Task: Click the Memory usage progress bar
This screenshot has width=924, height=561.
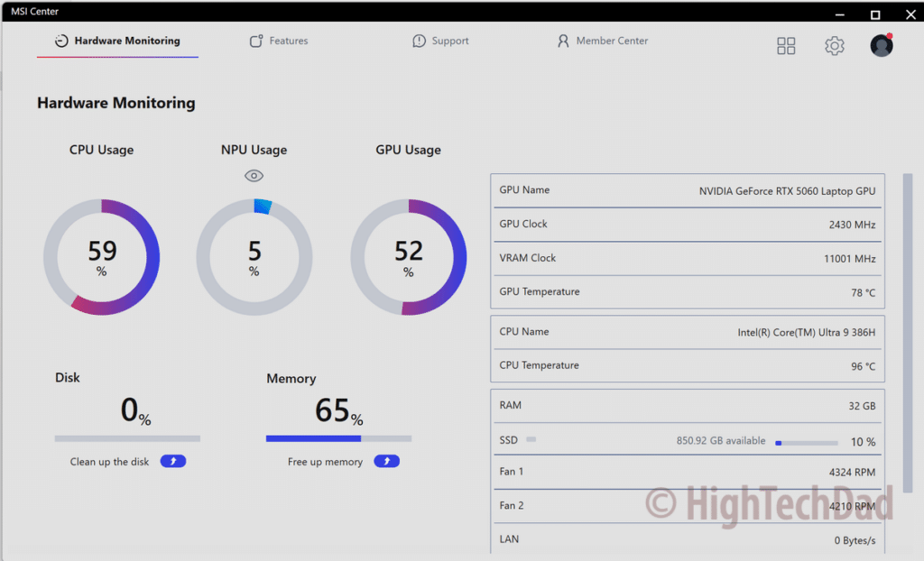Action: (x=339, y=438)
